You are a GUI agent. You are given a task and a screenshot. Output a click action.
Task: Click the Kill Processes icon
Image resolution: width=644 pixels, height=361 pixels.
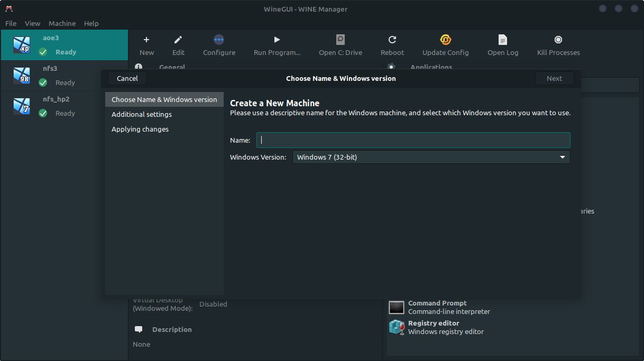tap(558, 40)
